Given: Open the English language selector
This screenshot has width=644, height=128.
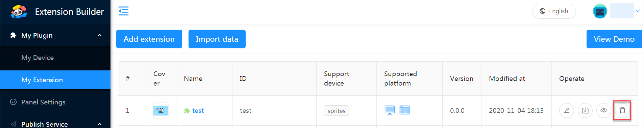Looking at the screenshot, I should coord(554,11).
